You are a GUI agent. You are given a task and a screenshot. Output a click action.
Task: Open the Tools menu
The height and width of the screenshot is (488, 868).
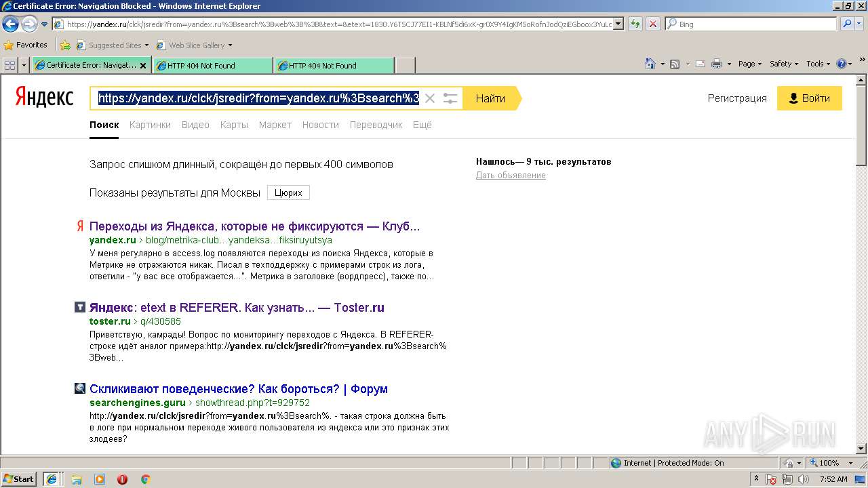point(818,64)
